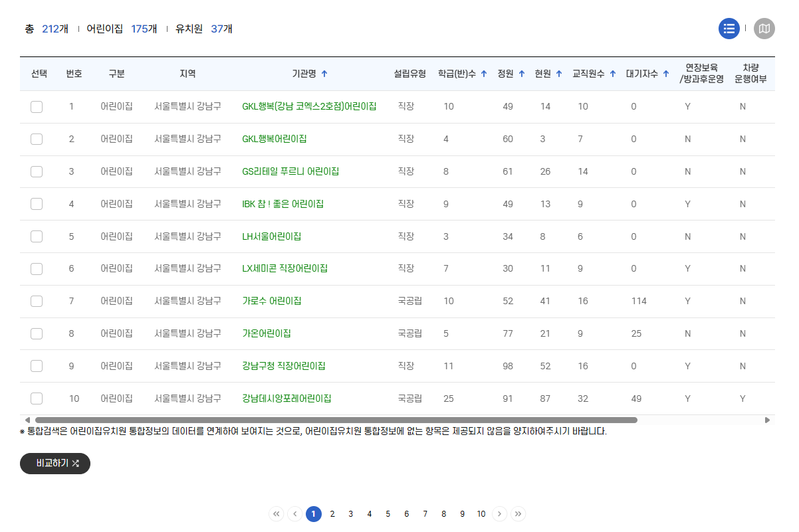Open 가로수 어린이집 link

[272, 301]
